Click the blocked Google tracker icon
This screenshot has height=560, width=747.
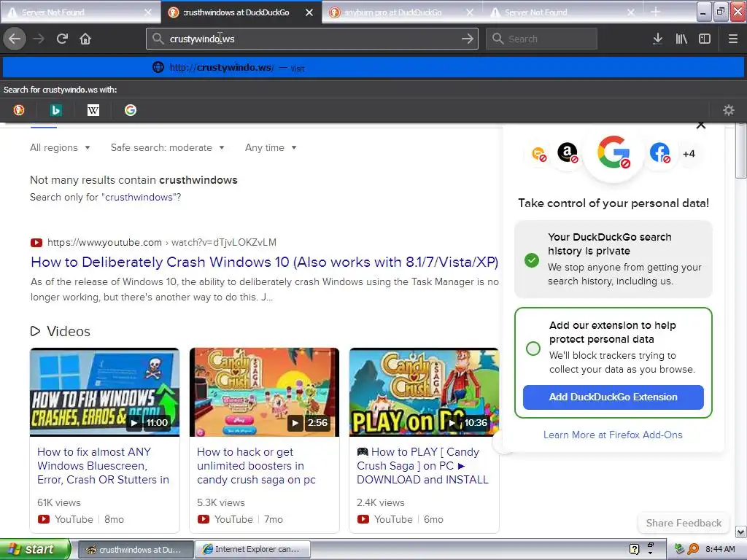(x=614, y=152)
